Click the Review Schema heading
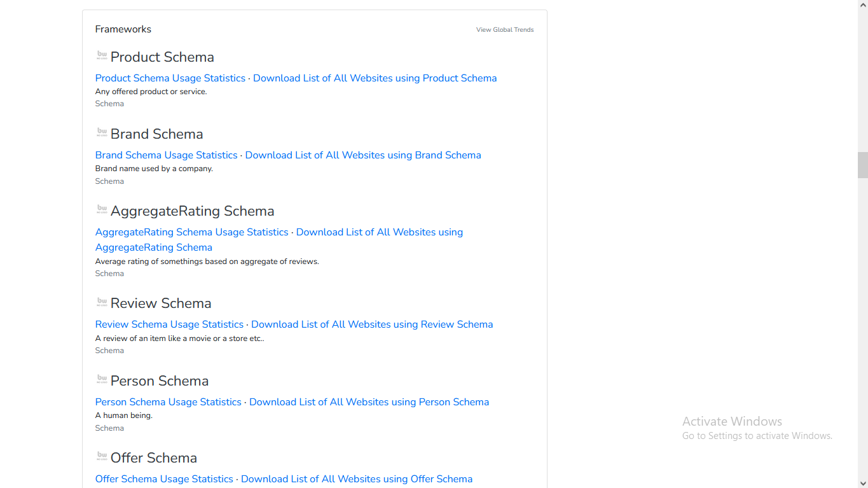Image resolution: width=868 pixels, height=488 pixels. pos(161,303)
